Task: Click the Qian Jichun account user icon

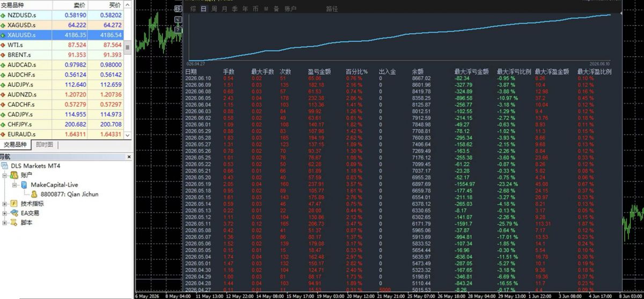Action: click(x=34, y=194)
